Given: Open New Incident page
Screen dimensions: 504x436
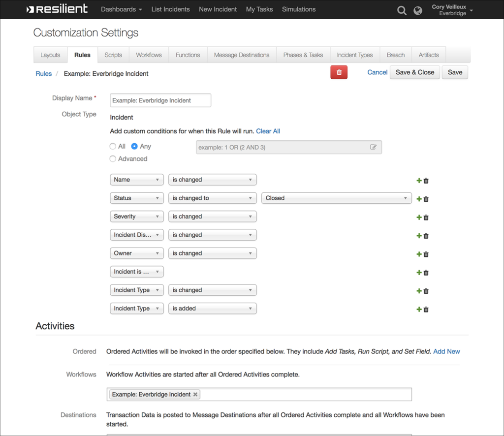Looking at the screenshot, I should pos(218,9).
